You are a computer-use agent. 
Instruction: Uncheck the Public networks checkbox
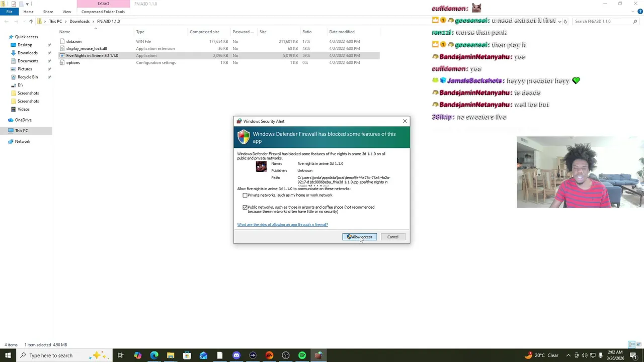pos(245,207)
